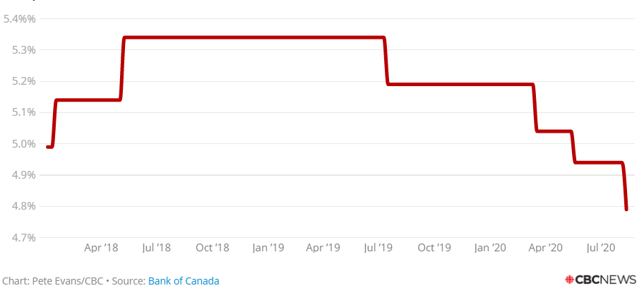Image resolution: width=644 pixels, height=293 pixels.
Task: Click the 4.7% y-axis label
Action: (x=20, y=238)
